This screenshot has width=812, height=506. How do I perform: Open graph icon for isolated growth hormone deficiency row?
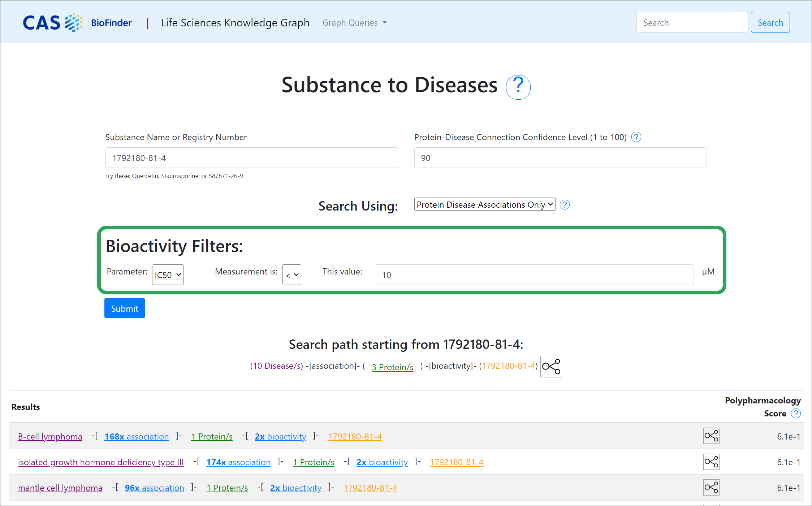pos(711,462)
